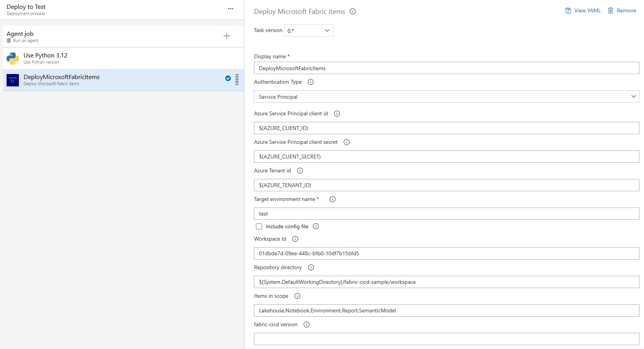Show help for Items in scope
The image size is (644, 349).
(297, 296)
